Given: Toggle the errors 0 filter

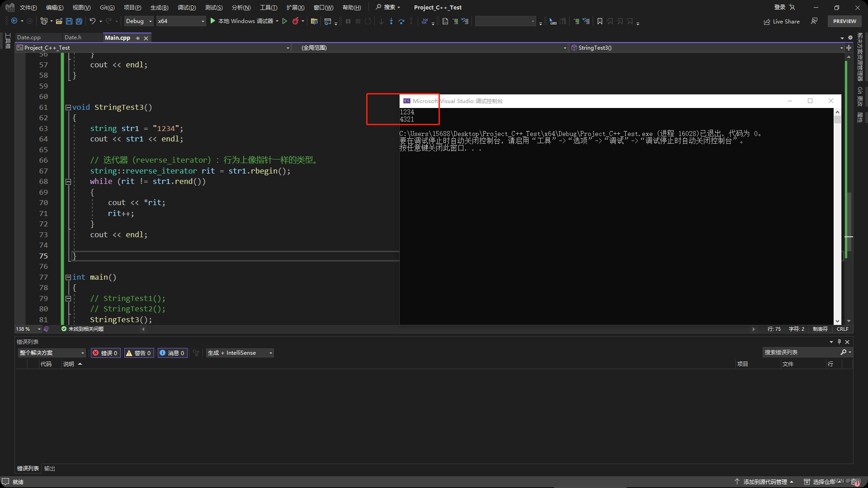Looking at the screenshot, I should tap(105, 353).
